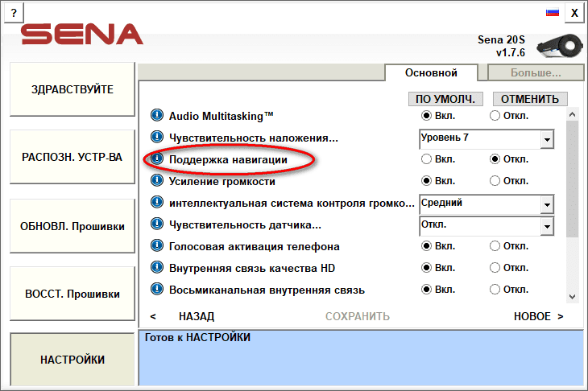Disable Audio Multitasking with Откл. radio

(x=495, y=116)
